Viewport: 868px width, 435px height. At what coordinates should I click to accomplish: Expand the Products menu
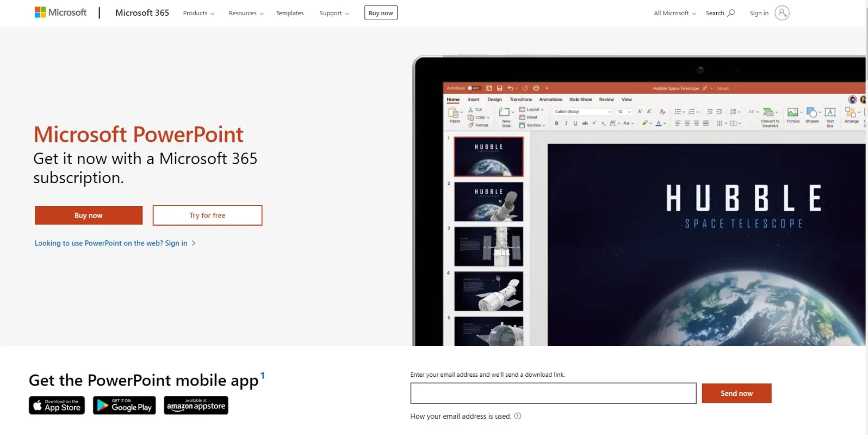click(x=199, y=13)
